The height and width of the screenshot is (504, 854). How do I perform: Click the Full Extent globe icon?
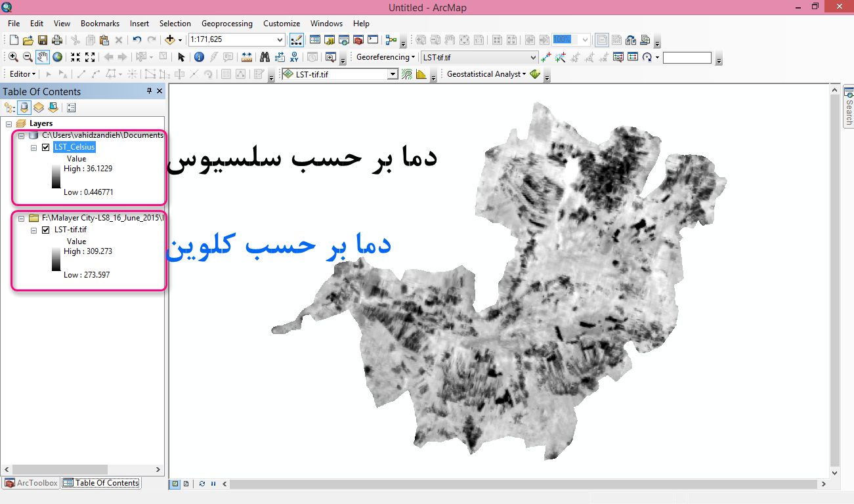(58, 57)
